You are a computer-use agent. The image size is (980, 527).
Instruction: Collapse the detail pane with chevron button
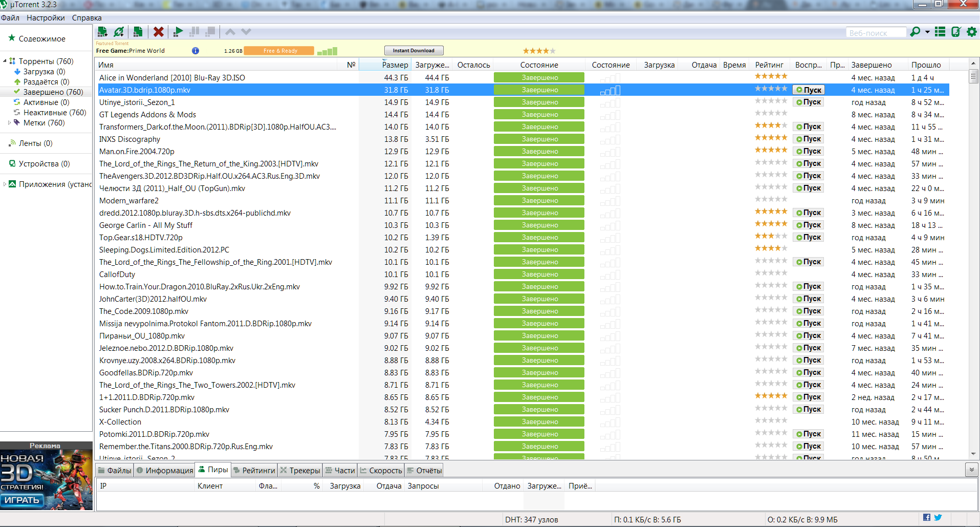click(x=971, y=470)
